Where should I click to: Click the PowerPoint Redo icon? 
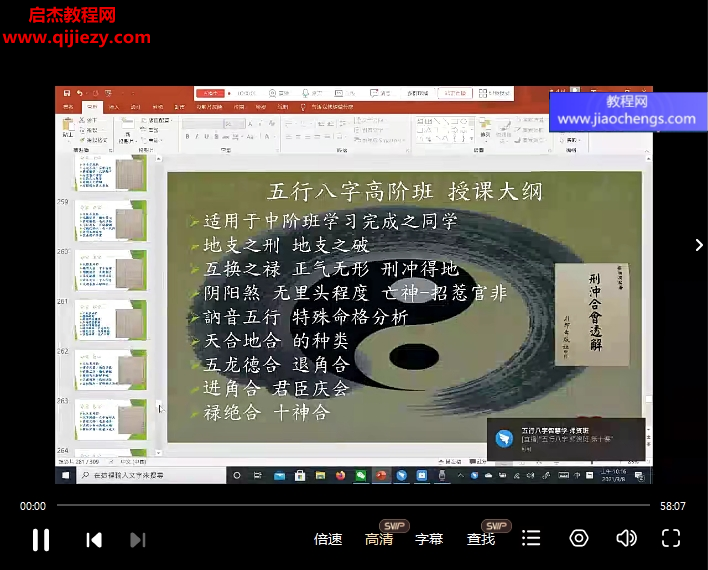95,93
